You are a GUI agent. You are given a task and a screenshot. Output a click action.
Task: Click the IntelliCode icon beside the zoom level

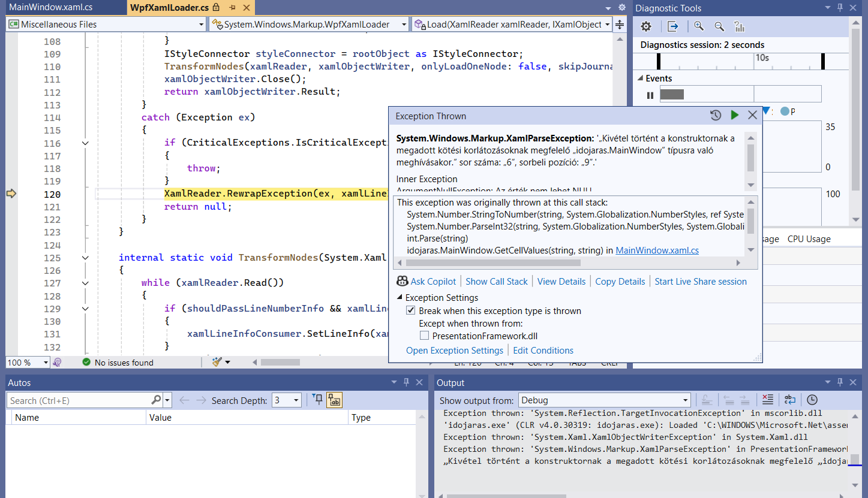click(x=58, y=362)
